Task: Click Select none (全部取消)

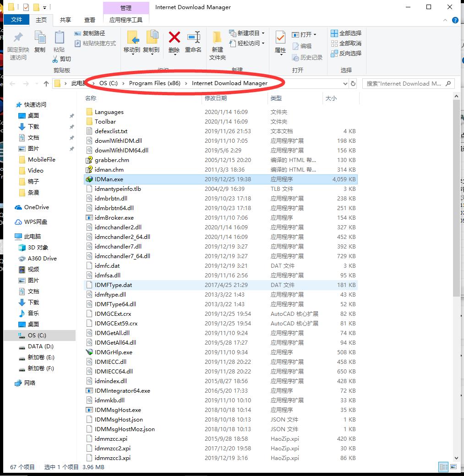Action: click(x=346, y=43)
